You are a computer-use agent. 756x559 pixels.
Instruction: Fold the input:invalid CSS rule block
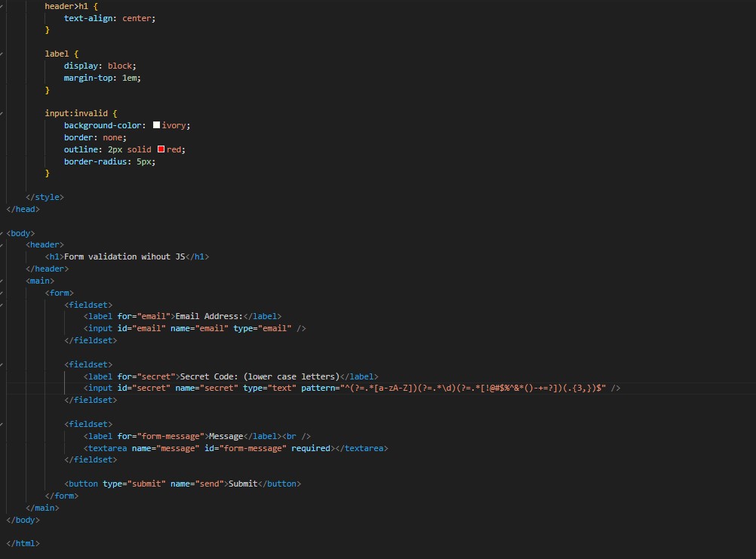click(x=3, y=113)
